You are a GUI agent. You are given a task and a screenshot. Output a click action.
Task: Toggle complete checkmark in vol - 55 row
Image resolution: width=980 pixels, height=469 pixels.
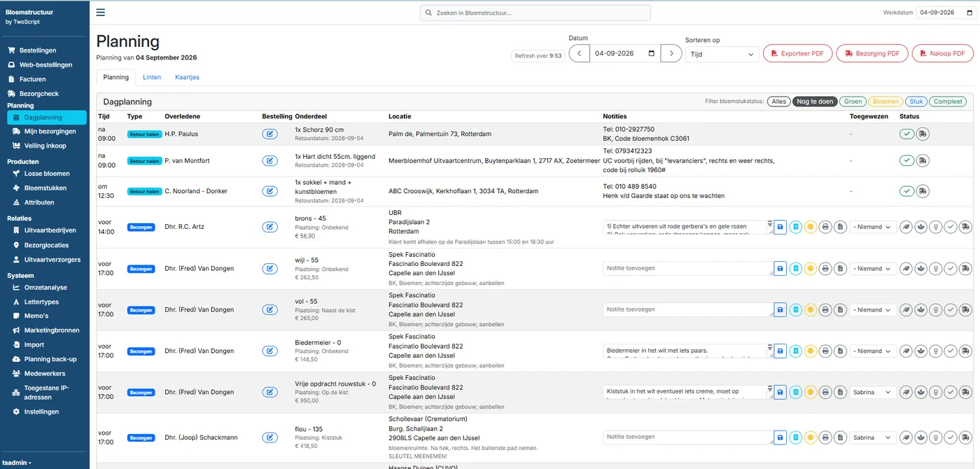pos(951,309)
